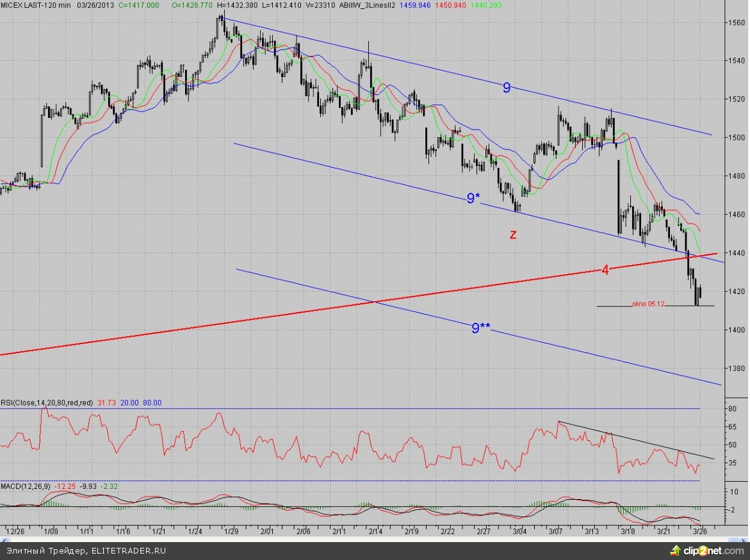Click the blue channel label '9*'
Viewport: 750px width, 560px height.
click(x=473, y=199)
